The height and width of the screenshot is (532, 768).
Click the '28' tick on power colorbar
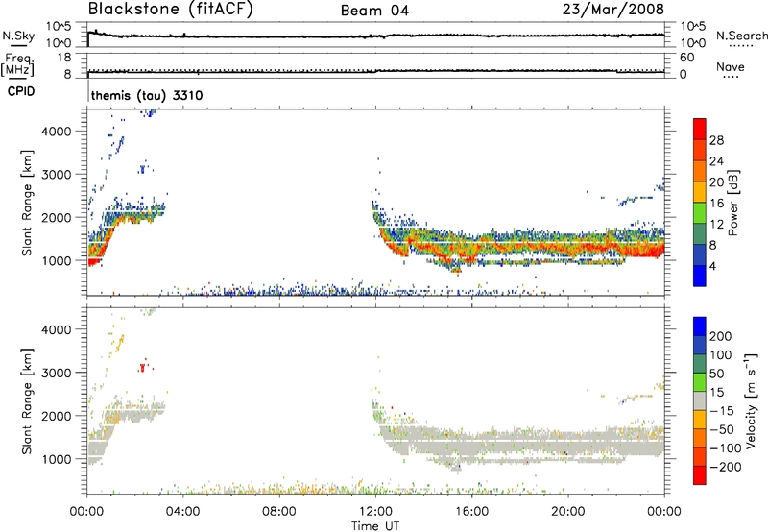(x=716, y=140)
